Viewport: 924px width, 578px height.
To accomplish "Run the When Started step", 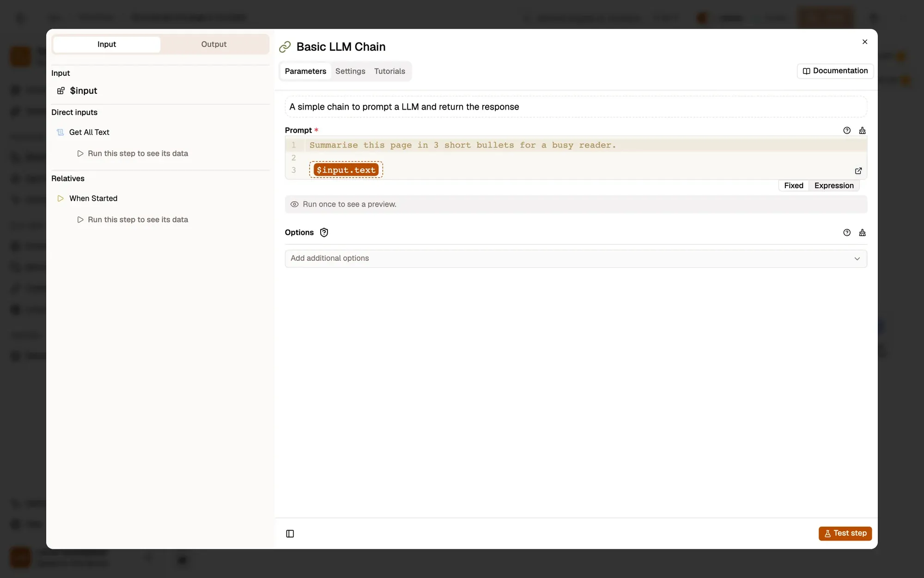I will pos(133,220).
